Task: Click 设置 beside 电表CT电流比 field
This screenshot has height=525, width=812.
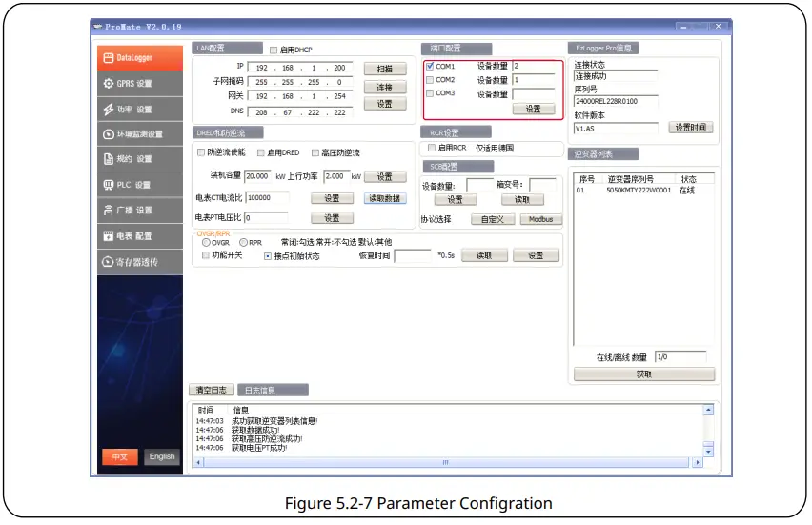Action: pos(332,198)
